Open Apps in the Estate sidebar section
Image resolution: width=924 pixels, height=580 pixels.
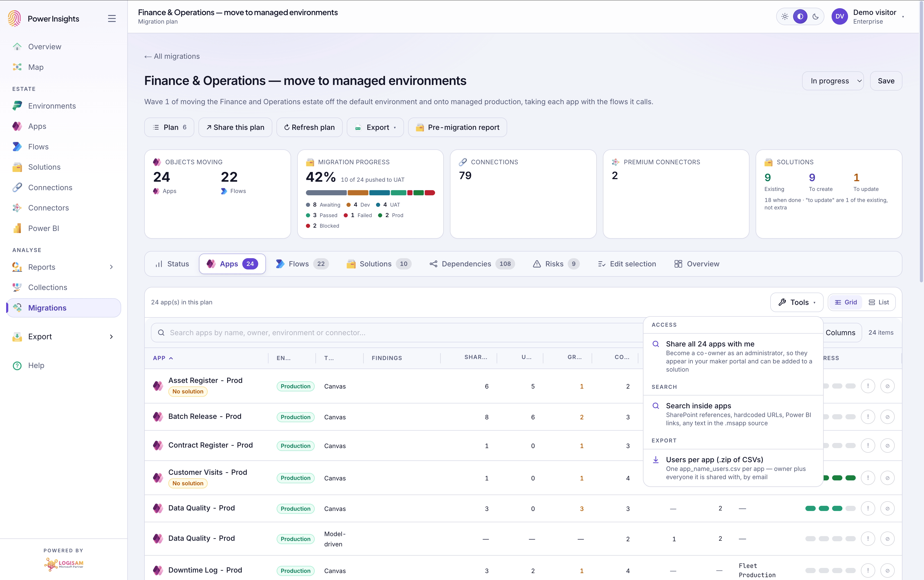click(64, 126)
